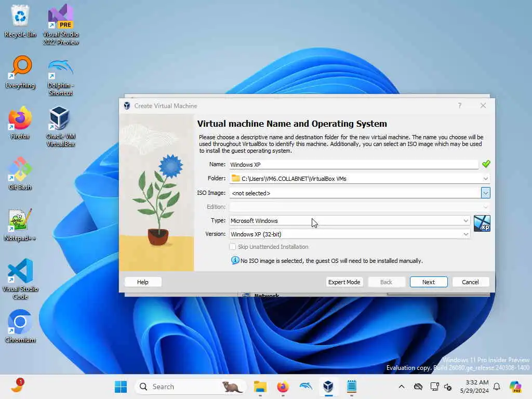Toggle Skip Unattended Installation checkbox
This screenshot has width=532, height=399.
(233, 247)
